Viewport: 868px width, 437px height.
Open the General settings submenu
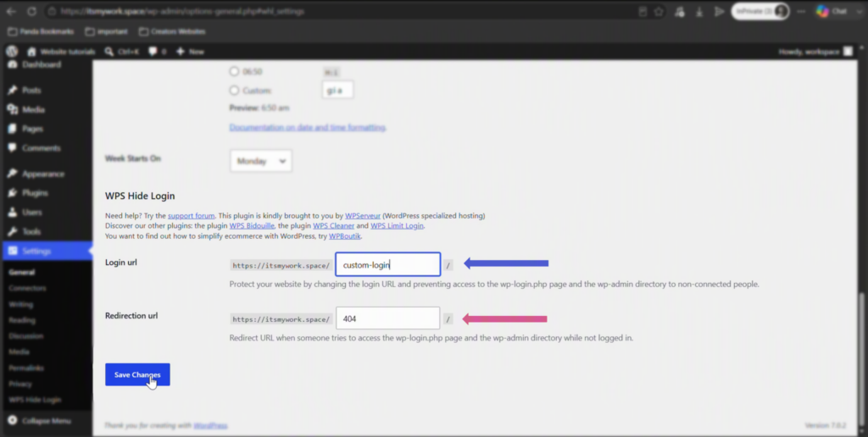[21, 272]
